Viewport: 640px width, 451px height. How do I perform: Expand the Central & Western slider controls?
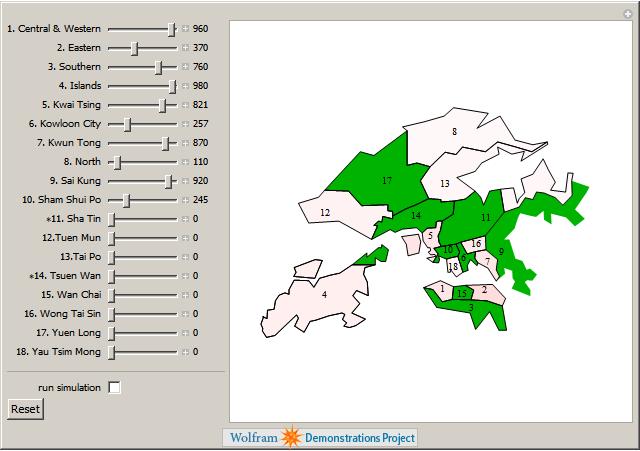point(185,29)
